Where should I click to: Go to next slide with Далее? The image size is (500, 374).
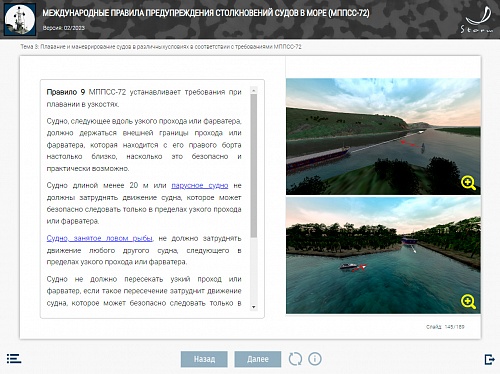click(258, 359)
